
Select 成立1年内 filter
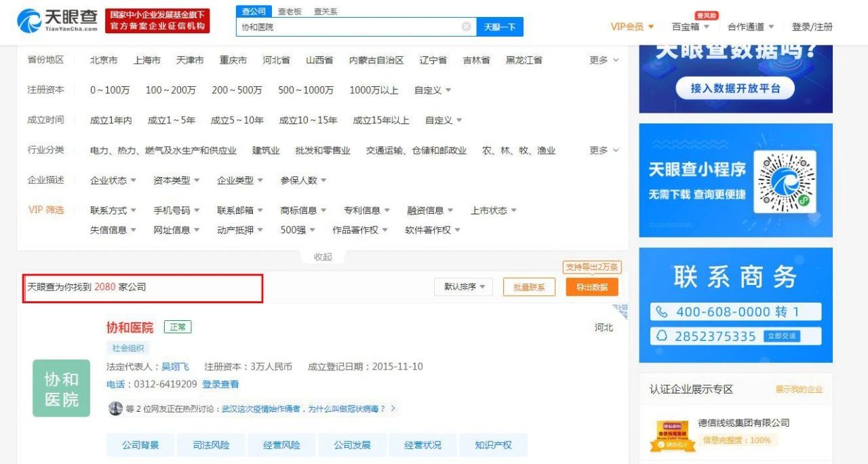(x=111, y=120)
